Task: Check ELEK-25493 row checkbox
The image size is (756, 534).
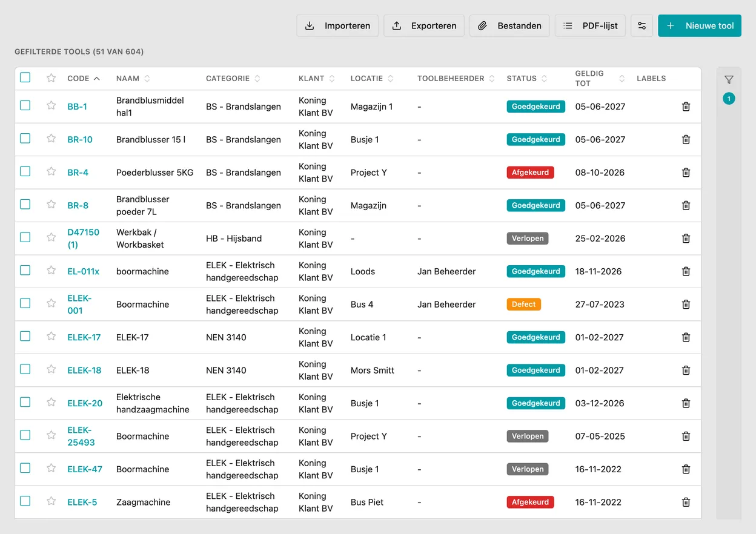Action: point(25,435)
